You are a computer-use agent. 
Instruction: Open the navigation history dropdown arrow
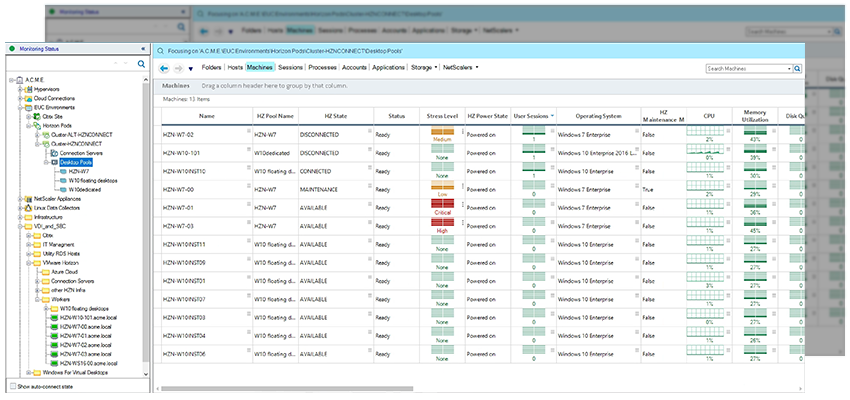(190, 69)
